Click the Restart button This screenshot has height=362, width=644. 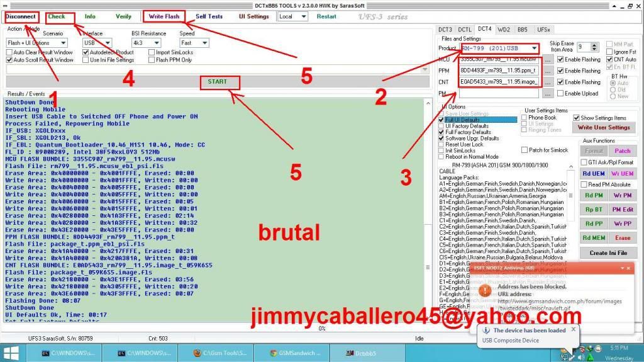[x=326, y=16]
